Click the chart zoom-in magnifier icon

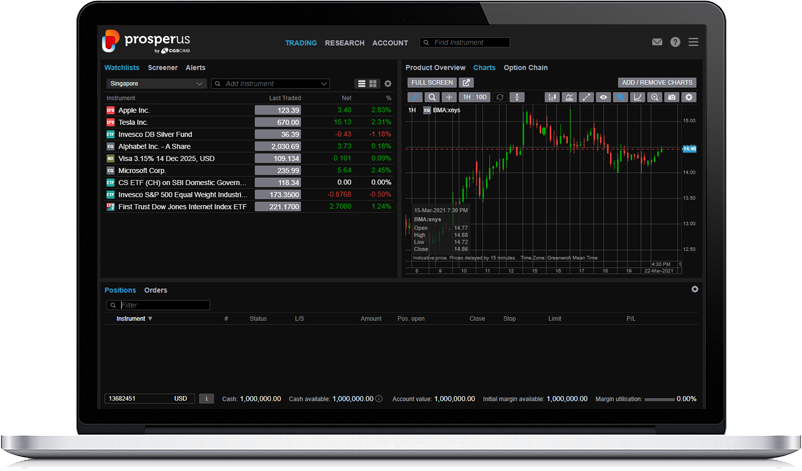click(653, 98)
